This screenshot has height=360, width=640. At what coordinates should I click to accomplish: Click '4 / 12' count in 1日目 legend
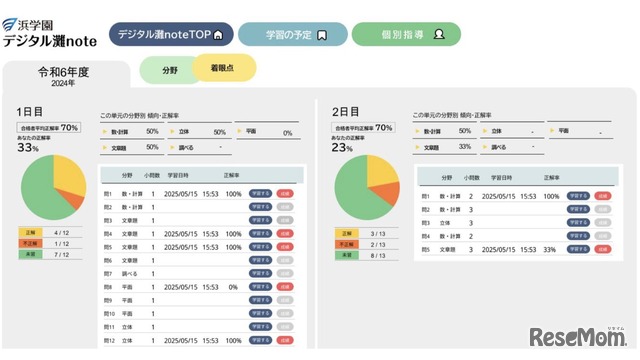coord(62,233)
